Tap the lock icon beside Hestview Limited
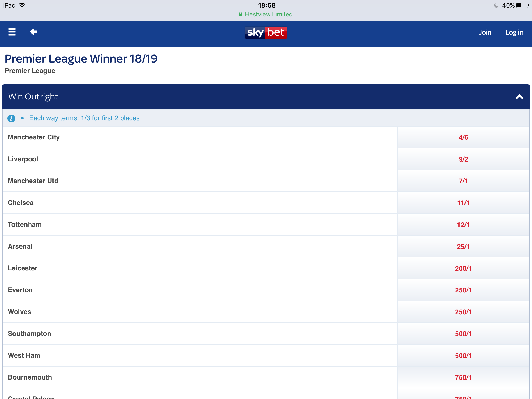 point(240,14)
